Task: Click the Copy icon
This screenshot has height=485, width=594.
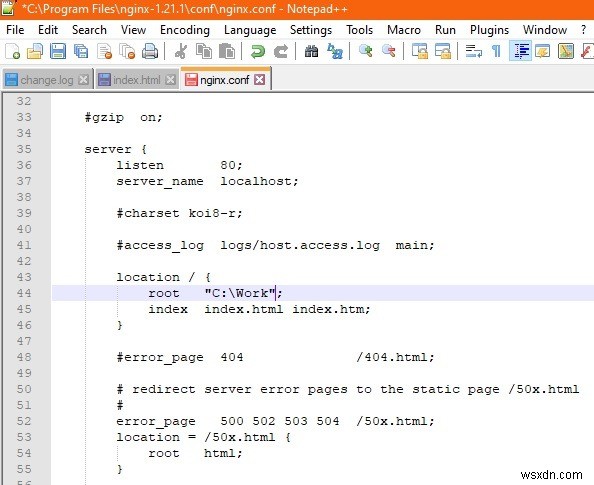Action: click(x=204, y=51)
